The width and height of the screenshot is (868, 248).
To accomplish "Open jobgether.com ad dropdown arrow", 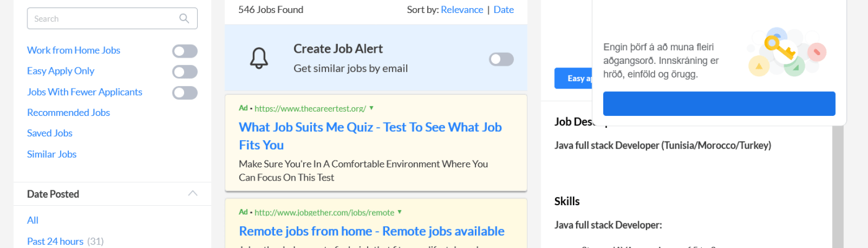I will tap(400, 212).
